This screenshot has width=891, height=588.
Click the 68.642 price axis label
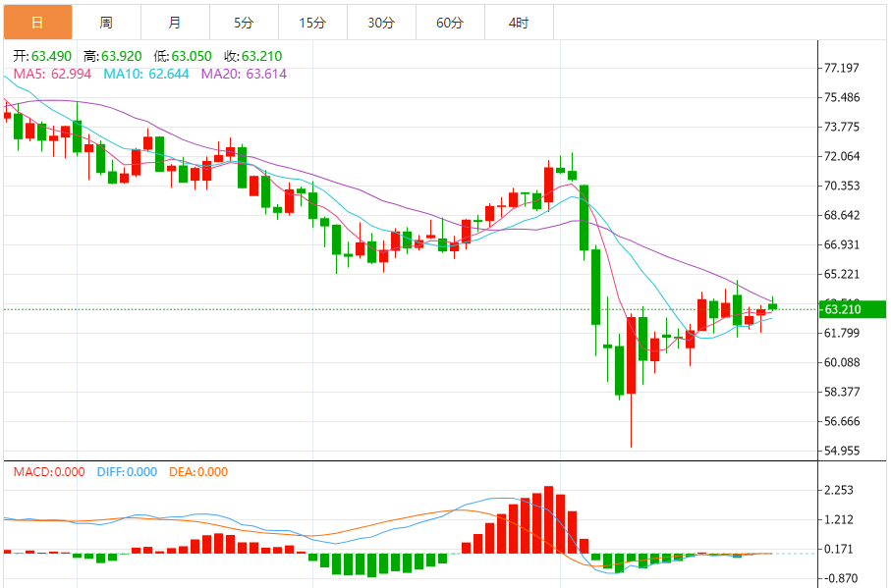842,216
